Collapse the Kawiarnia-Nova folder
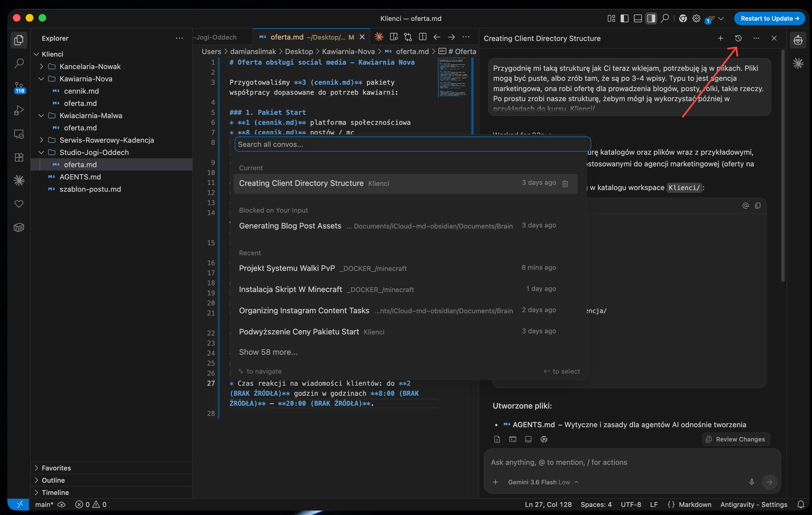This screenshot has height=515, width=812. 41,79
